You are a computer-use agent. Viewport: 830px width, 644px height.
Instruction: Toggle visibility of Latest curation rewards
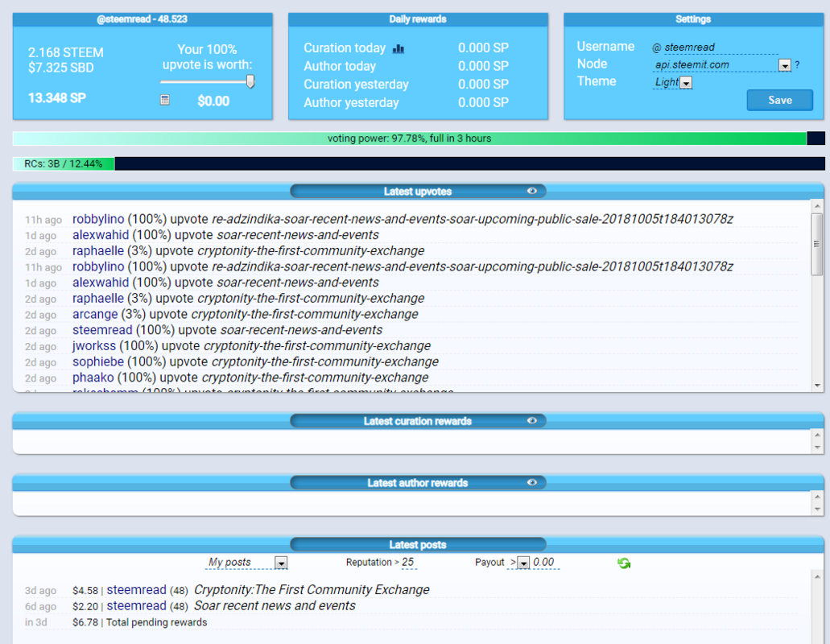coord(532,421)
